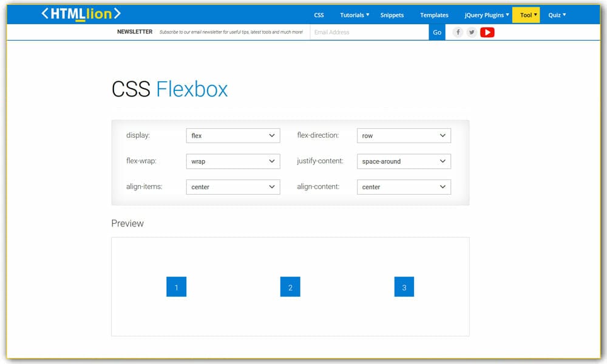
Task: Open the justify-content dropdown
Action: coord(403,161)
